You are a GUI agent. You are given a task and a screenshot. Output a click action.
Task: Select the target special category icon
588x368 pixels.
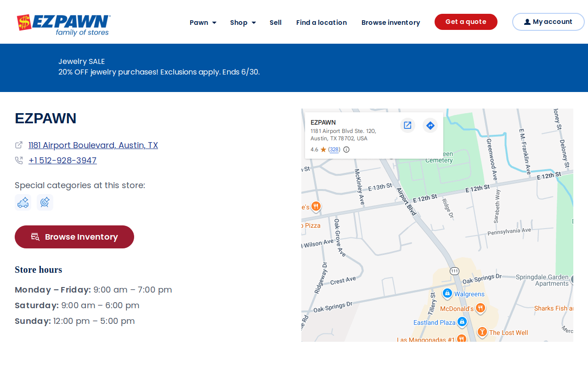click(x=45, y=202)
